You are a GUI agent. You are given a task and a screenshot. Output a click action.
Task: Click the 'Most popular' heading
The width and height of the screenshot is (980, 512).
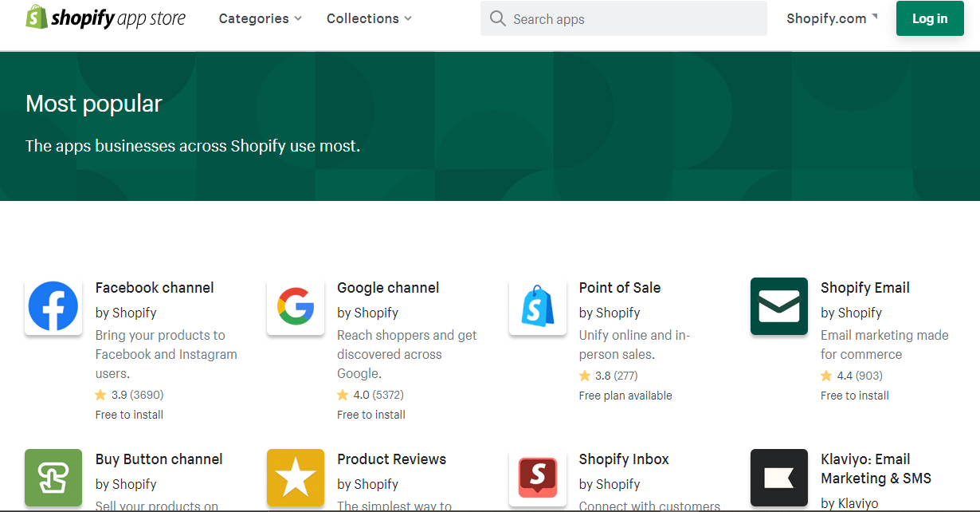(x=94, y=104)
